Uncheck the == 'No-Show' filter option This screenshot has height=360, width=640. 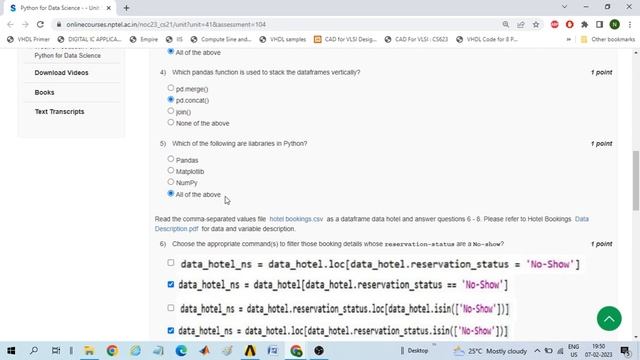[171, 284]
